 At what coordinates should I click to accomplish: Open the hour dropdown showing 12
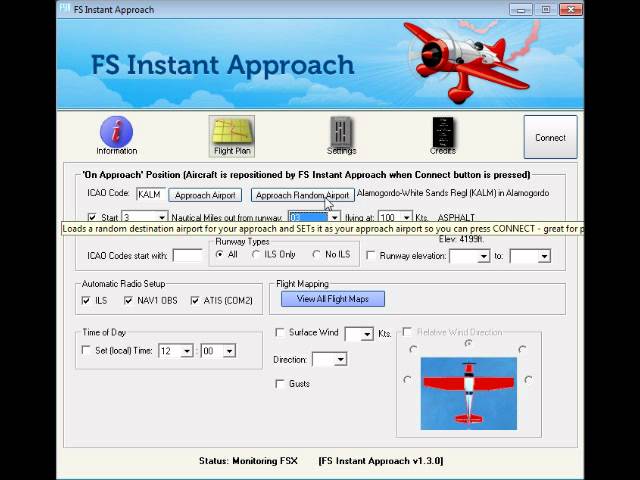tap(187, 351)
